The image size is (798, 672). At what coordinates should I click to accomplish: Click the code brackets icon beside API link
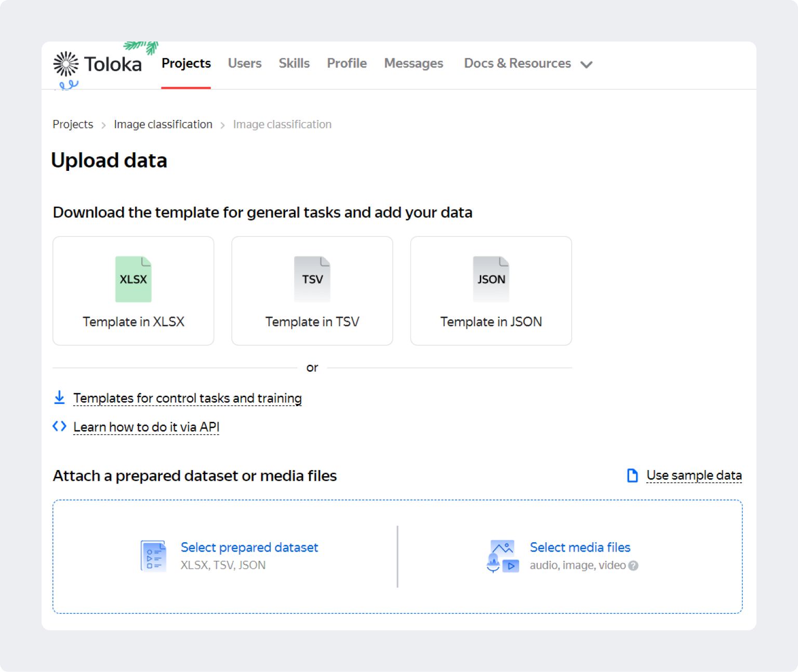pyautogui.click(x=59, y=426)
